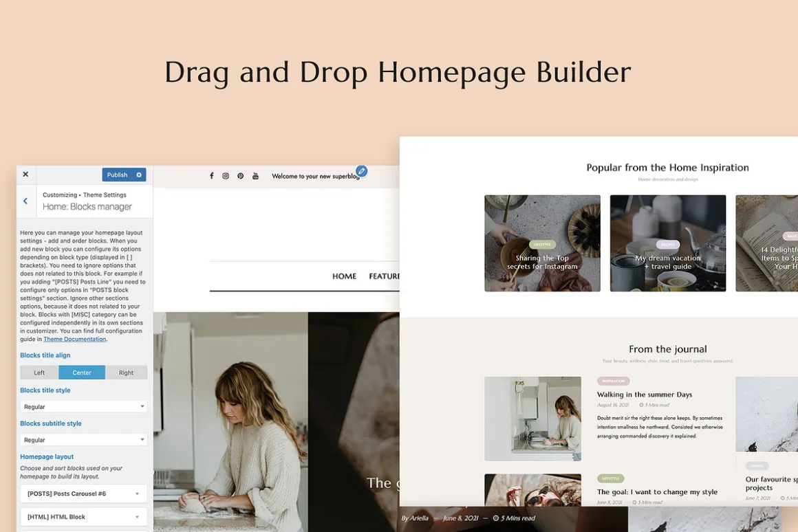Screen dimensions: 798x532
Task: Click the 'Homepage layout' label
Action: pyautogui.click(x=47, y=456)
